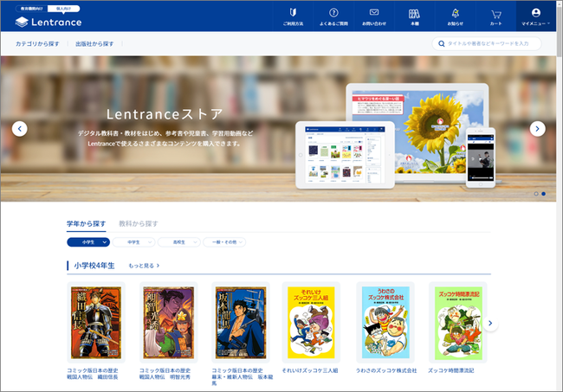The height and width of the screenshot is (392, 563).
Task: Switch to 教科から探す tab
Action: tap(139, 224)
